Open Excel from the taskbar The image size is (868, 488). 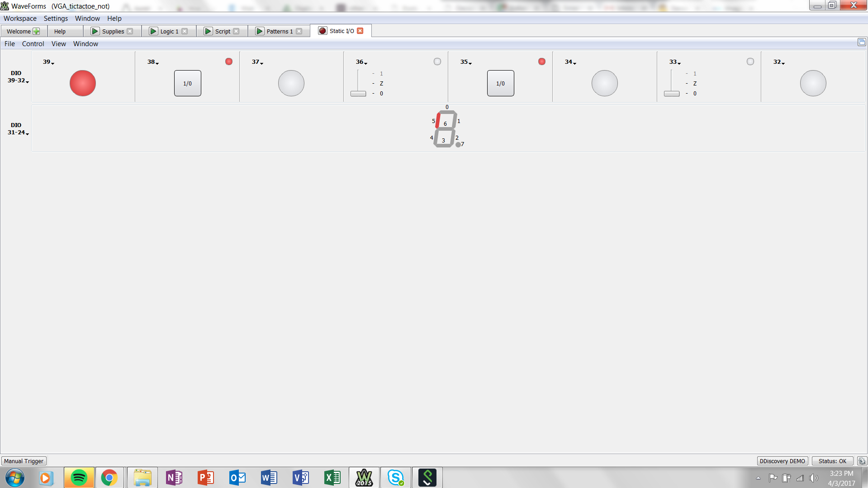coord(332,478)
